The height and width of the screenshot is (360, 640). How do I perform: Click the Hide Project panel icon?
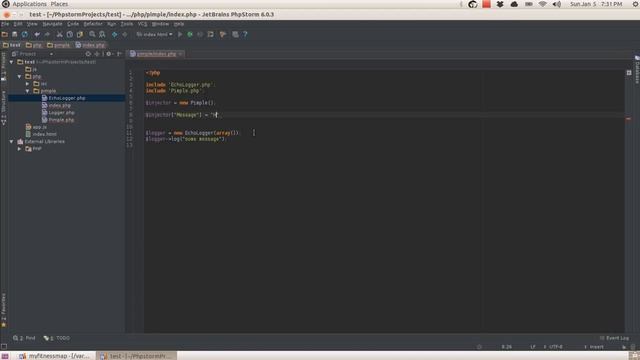coord(119,54)
